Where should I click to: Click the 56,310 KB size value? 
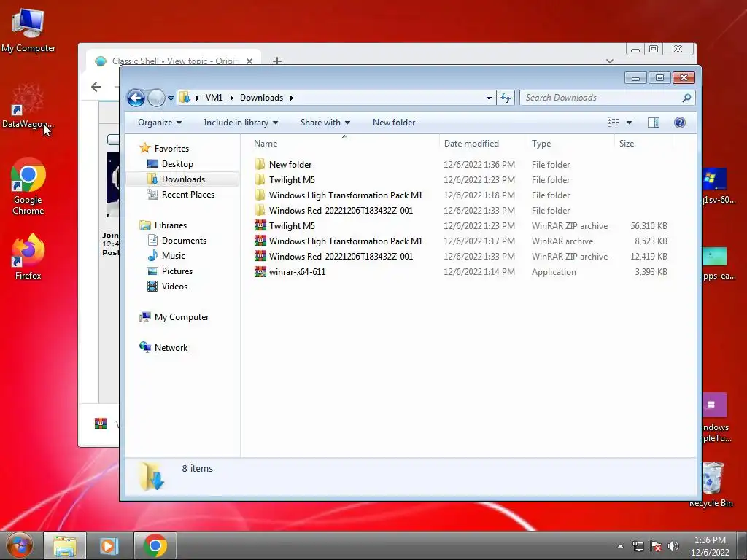(x=649, y=226)
